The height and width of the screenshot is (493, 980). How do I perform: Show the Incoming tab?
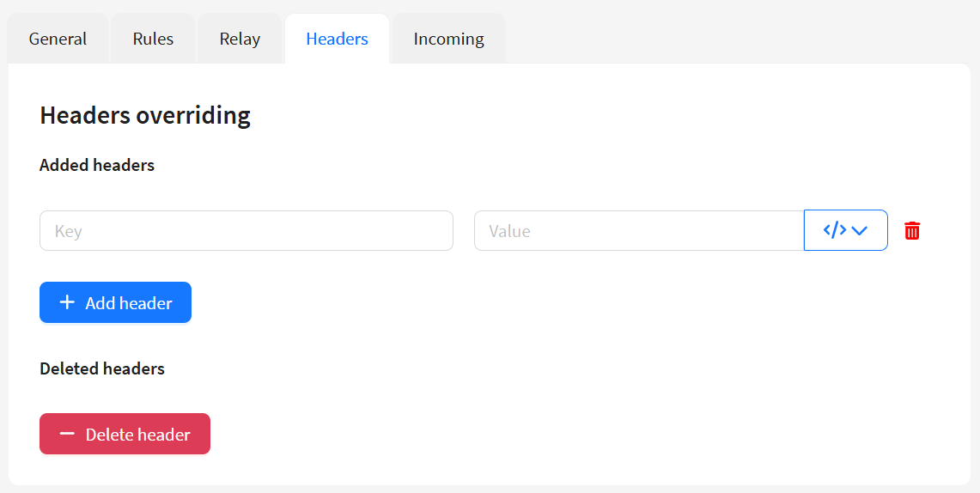pyautogui.click(x=448, y=39)
